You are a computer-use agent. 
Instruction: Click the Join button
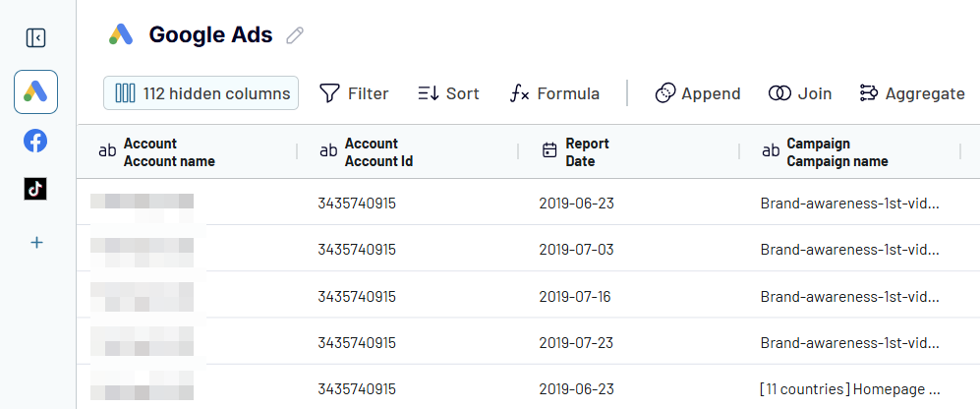800,93
